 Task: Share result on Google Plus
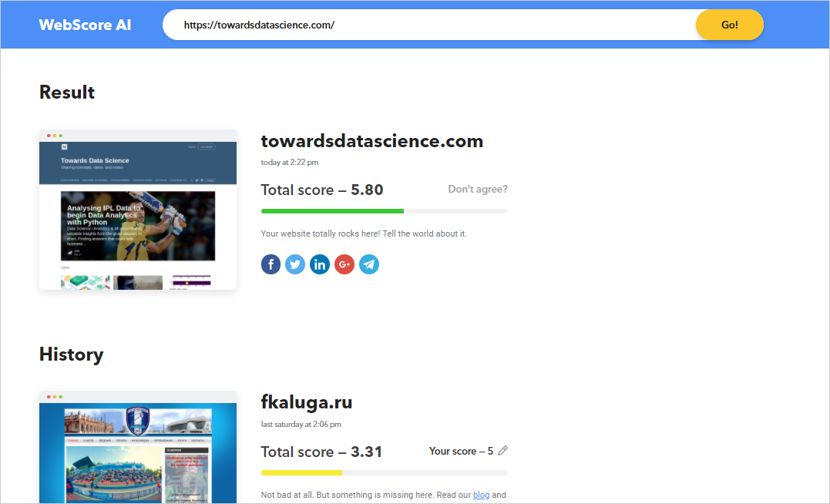(x=344, y=264)
